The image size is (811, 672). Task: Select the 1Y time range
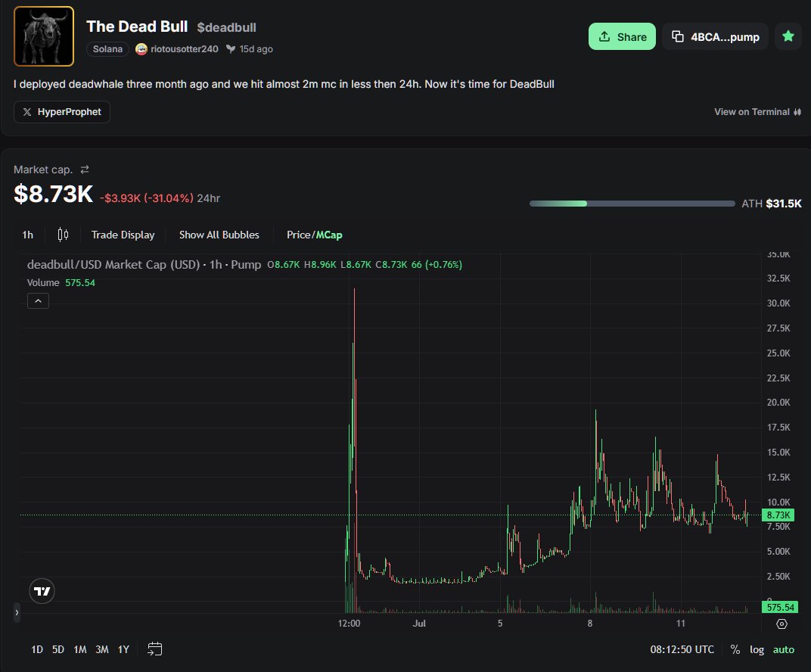[x=123, y=650]
